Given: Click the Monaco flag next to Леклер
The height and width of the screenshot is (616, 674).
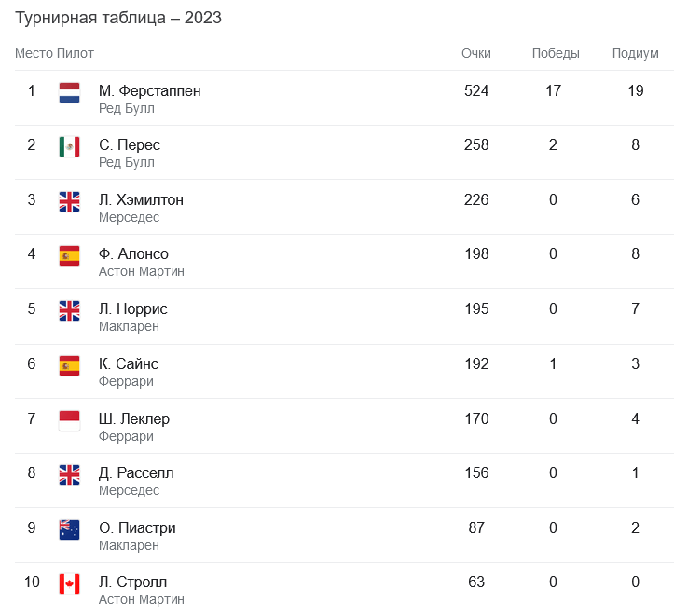Looking at the screenshot, I should click(69, 420).
